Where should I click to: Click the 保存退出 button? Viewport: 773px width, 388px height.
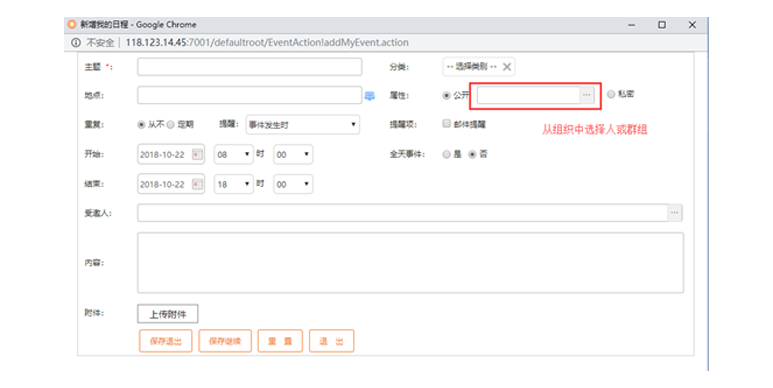click(x=166, y=341)
